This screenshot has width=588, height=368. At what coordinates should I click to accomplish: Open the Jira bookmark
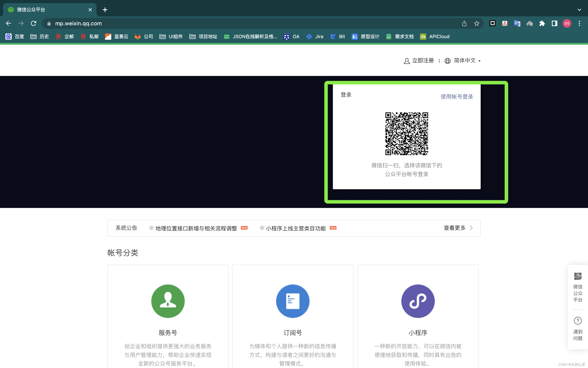coord(315,37)
